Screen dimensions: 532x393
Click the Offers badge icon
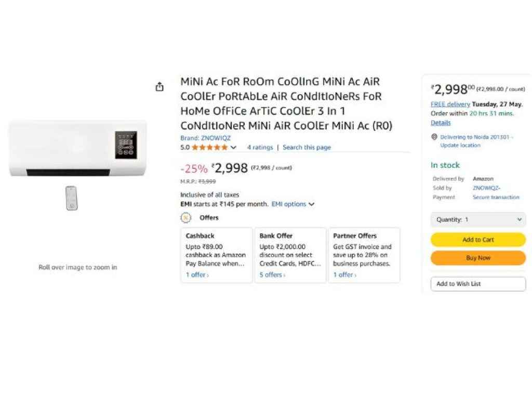tap(186, 218)
